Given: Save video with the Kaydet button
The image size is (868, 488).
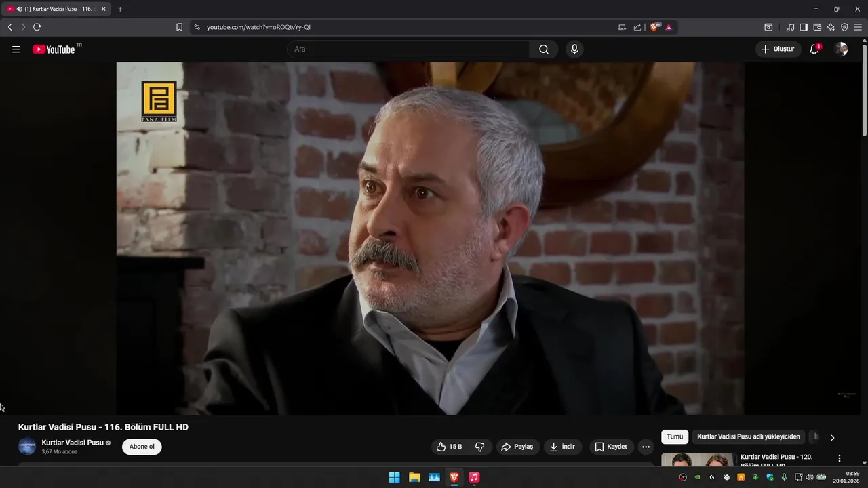Looking at the screenshot, I should tap(611, 447).
